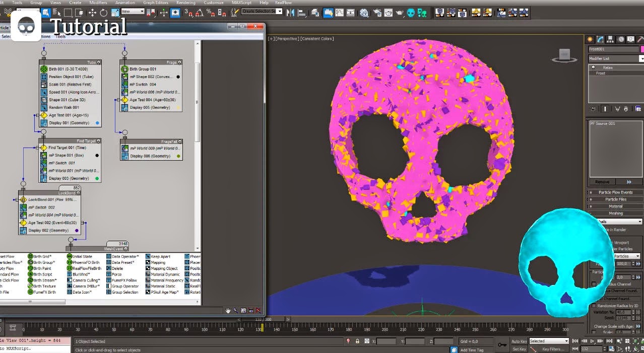Image resolution: width=644 pixels, height=353 pixels.
Task: Click Remove Modifier trash icon under stack
Action: [x=626, y=108]
